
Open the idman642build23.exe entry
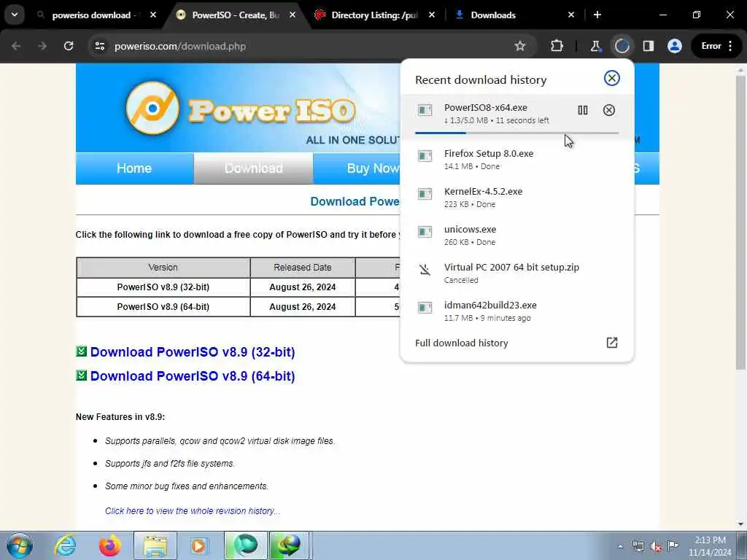(517, 311)
